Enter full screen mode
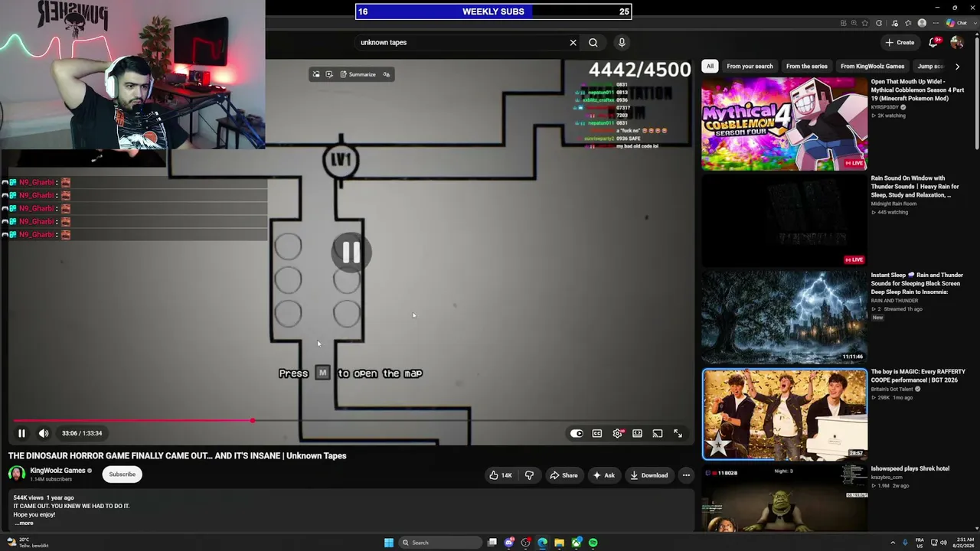 (x=678, y=433)
